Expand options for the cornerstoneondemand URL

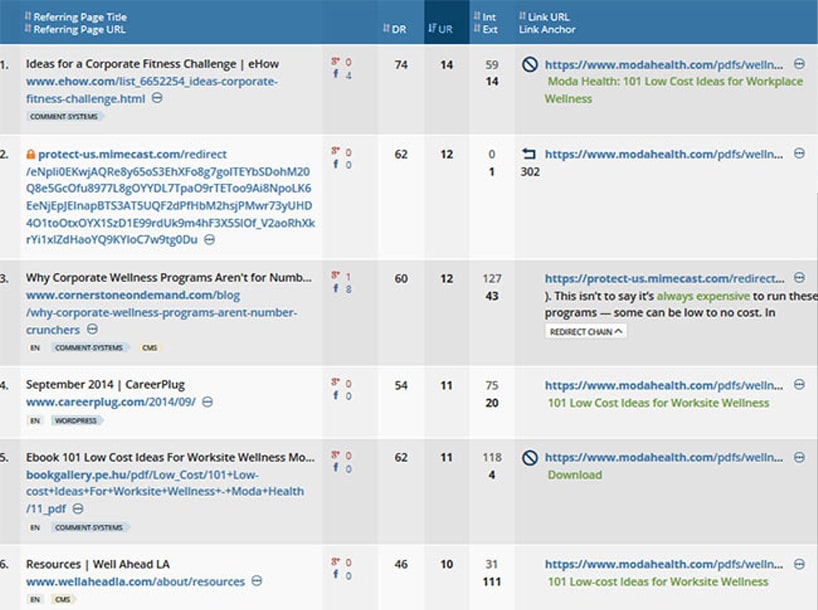point(92,329)
